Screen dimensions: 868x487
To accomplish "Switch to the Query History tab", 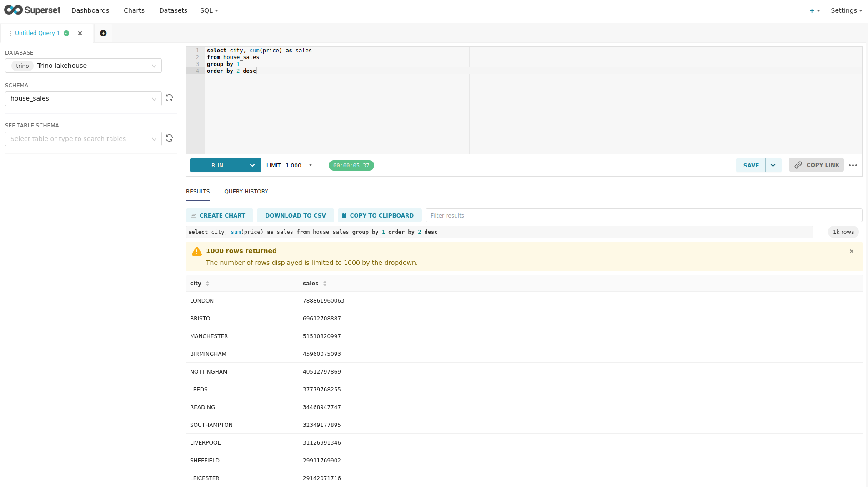I will click(246, 192).
